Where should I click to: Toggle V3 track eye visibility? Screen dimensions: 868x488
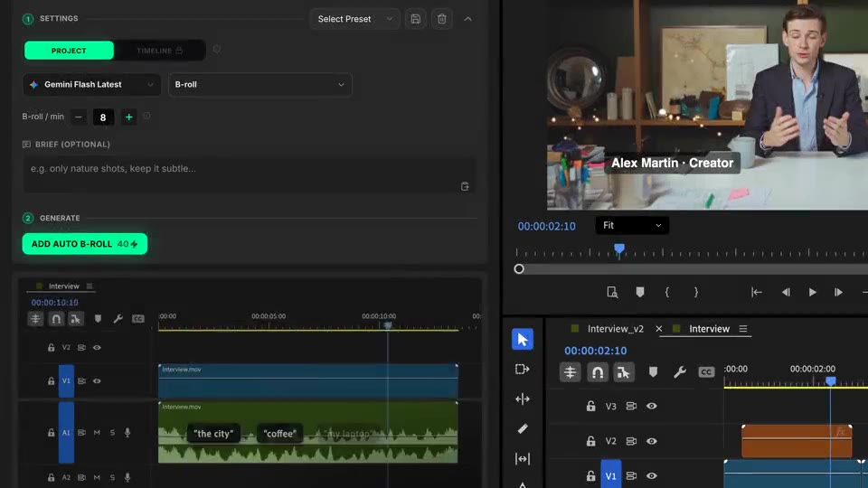652,406
